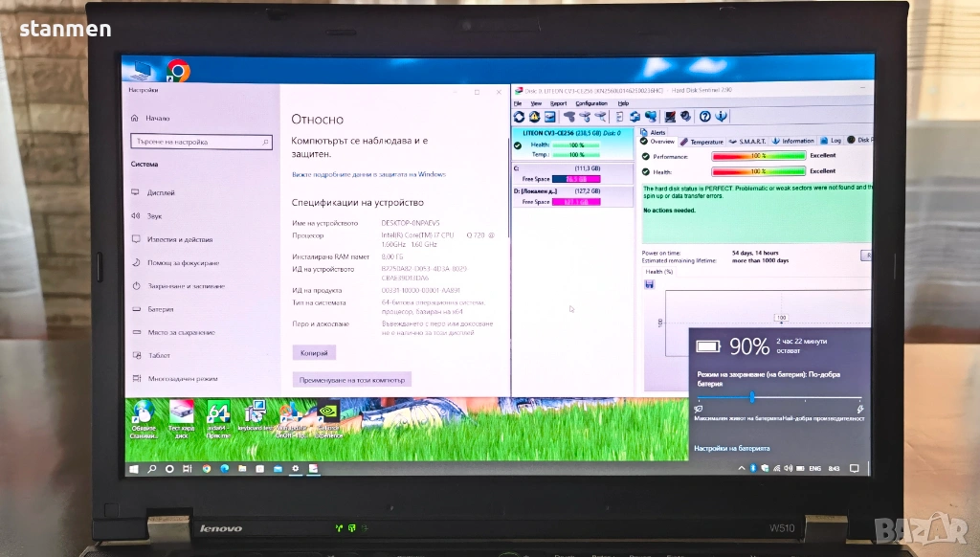Click the battery tray icon
This screenshot has height=557, width=980.
[800, 468]
